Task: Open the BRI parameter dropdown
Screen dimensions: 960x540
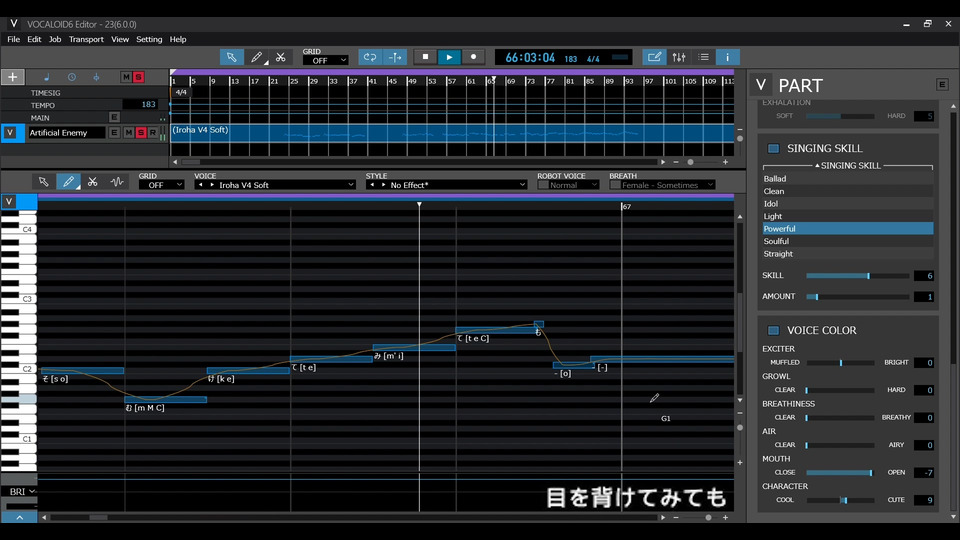Action: pos(21,491)
